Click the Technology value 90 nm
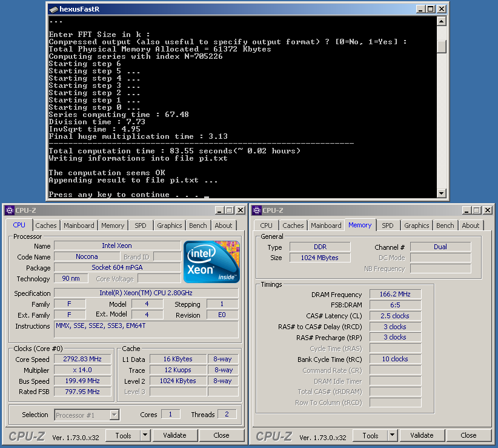 (x=71, y=278)
